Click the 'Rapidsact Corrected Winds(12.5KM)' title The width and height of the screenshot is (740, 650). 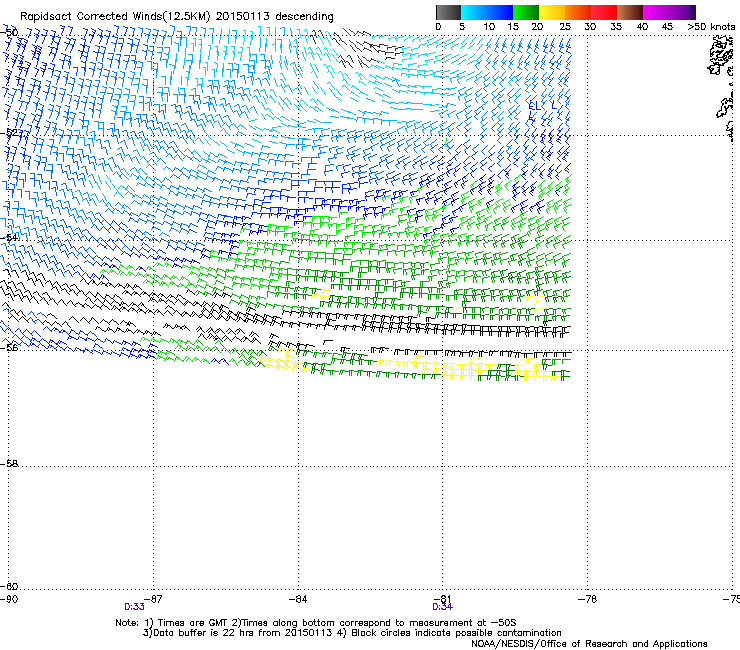tap(115, 17)
